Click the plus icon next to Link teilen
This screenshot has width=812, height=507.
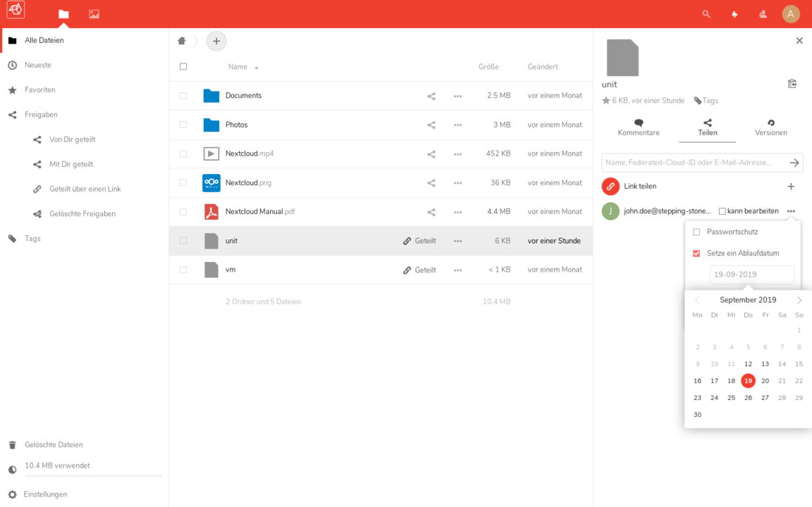pyautogui.click(x=791, y=187)
